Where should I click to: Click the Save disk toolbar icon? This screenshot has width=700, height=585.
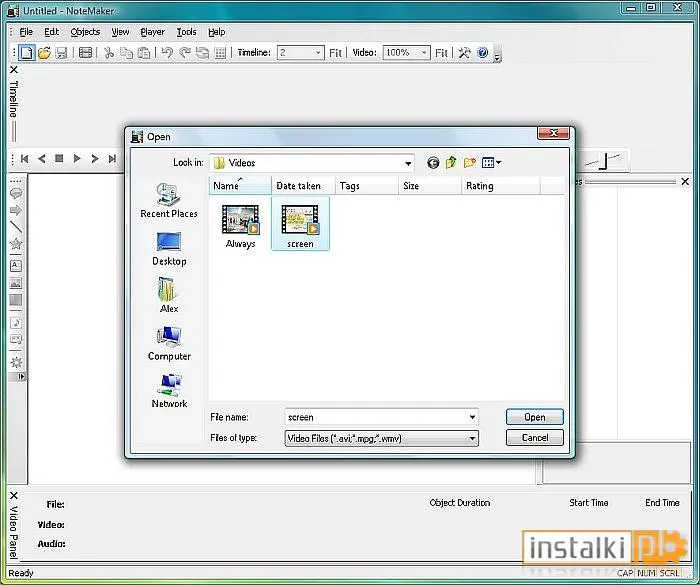click(61, 53)
